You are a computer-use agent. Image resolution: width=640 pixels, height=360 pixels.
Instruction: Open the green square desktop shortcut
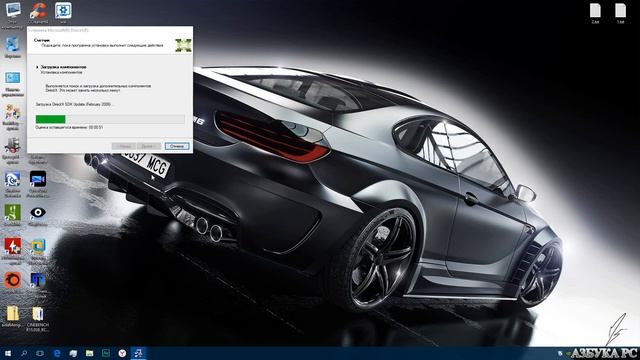(13, 213)
